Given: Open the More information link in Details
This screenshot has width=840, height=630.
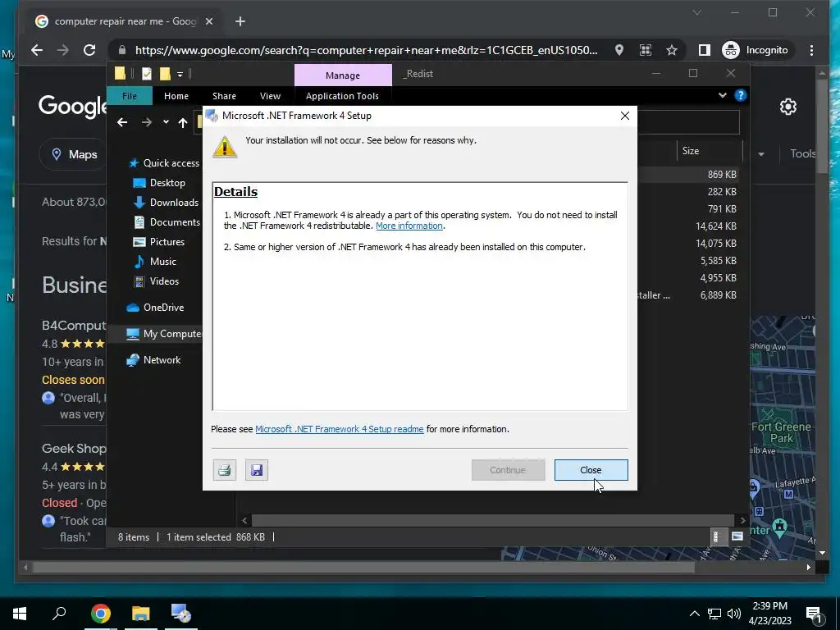Looking at the screenshot, I should click(409, 226).
